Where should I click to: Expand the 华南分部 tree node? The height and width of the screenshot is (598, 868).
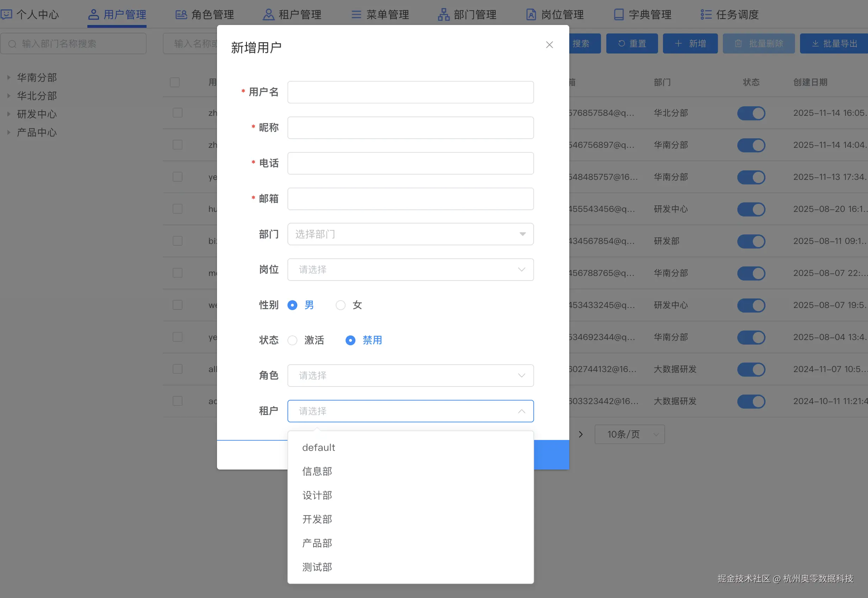(8, 77)
